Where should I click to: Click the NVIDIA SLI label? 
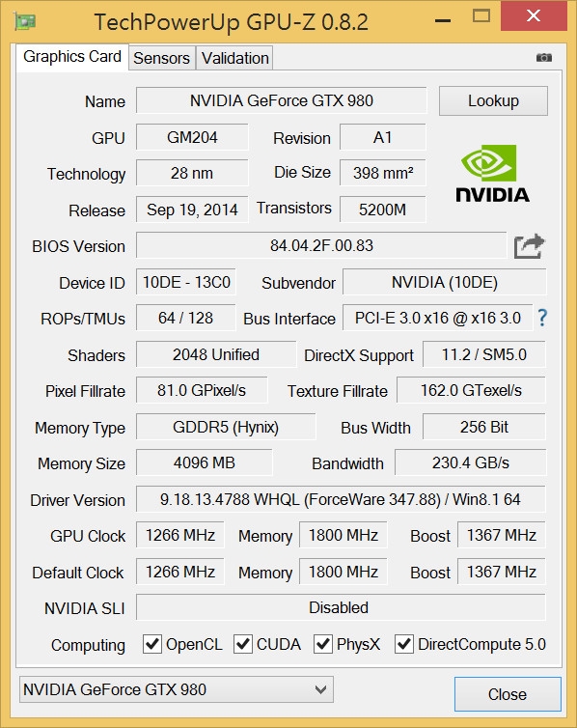pyautogui.click(x=84, y=608)
